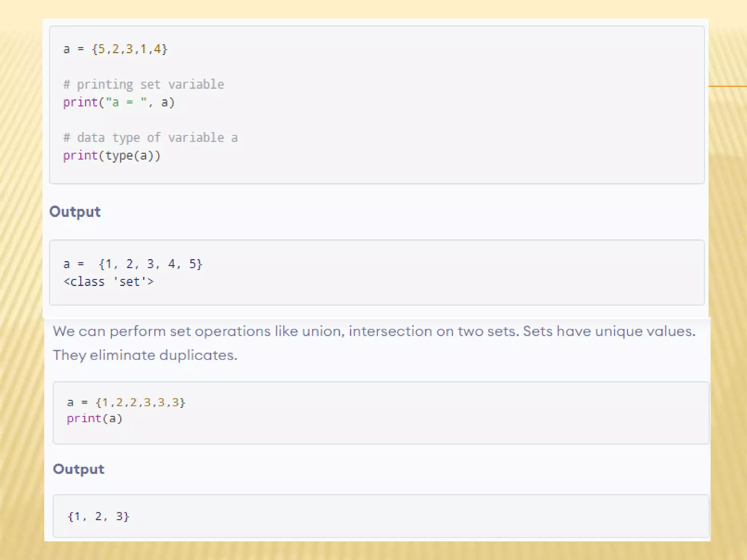Click the {1, 2, 3} output text
This screenshot has height=560, width=747.
[98, 516]
